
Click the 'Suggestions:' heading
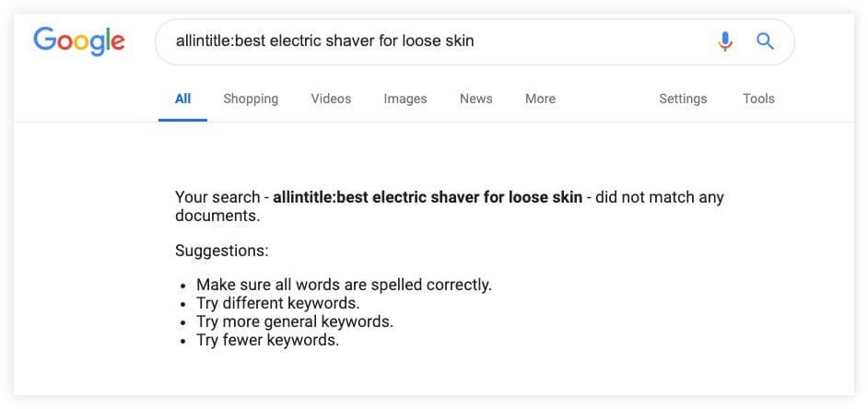(222, 251)
